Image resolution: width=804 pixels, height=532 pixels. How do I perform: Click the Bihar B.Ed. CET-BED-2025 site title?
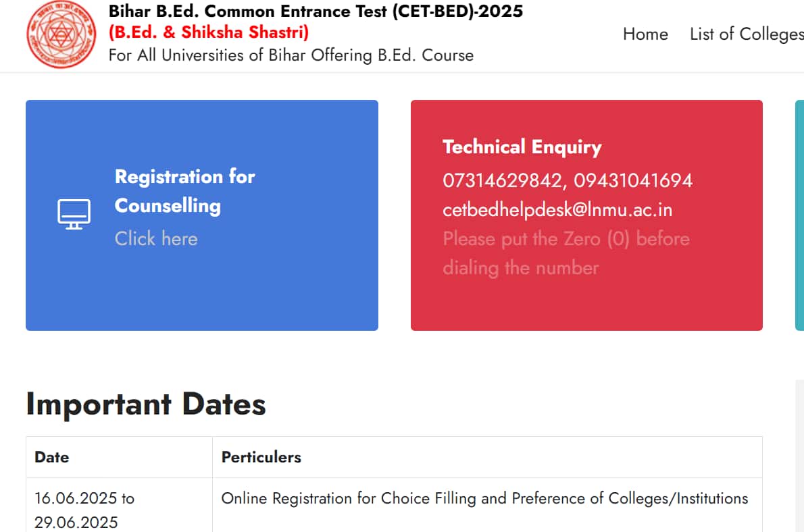point(316,11)
